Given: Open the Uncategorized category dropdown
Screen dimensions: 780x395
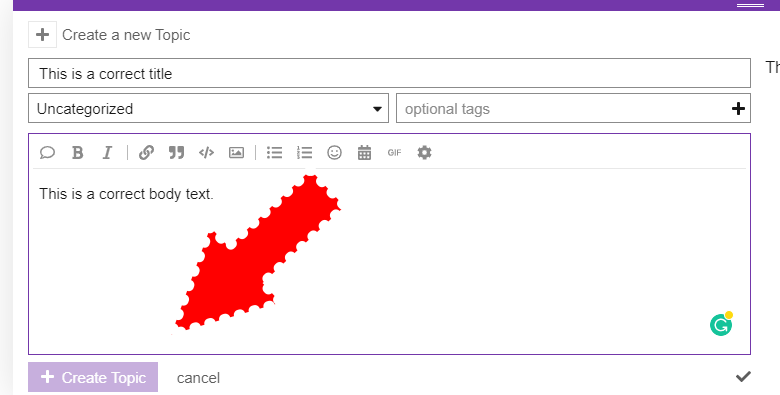Looking at the screenshot, I should (x=208, y=108).
